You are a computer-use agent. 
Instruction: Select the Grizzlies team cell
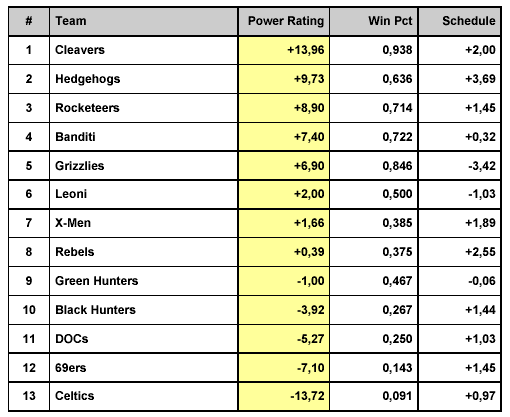tap(144, 166)
